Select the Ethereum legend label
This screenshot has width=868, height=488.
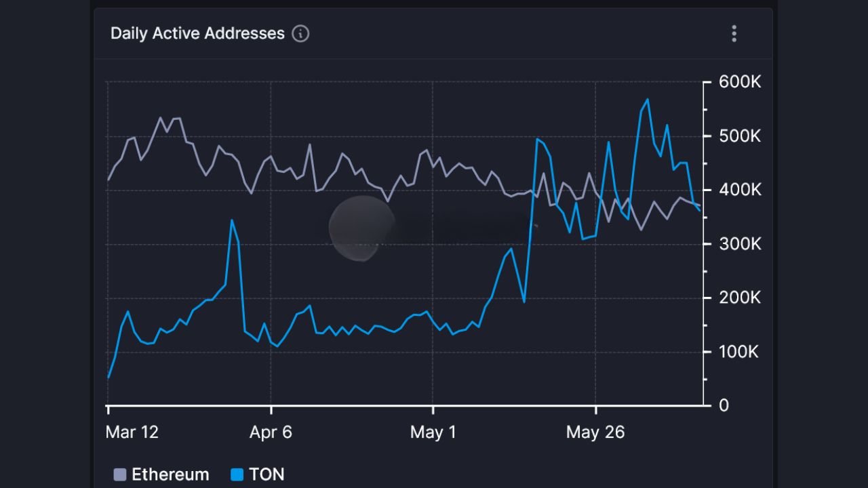170,474
